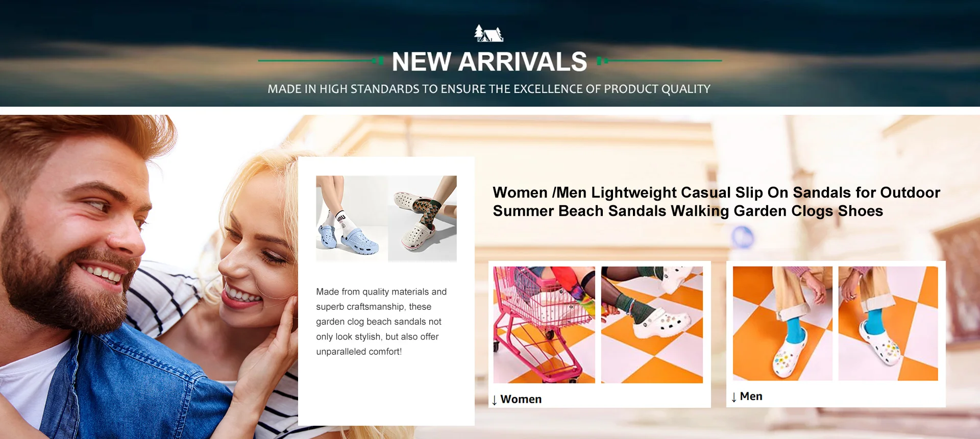Open the rightmost white clog with charms photo

point(888,323)
